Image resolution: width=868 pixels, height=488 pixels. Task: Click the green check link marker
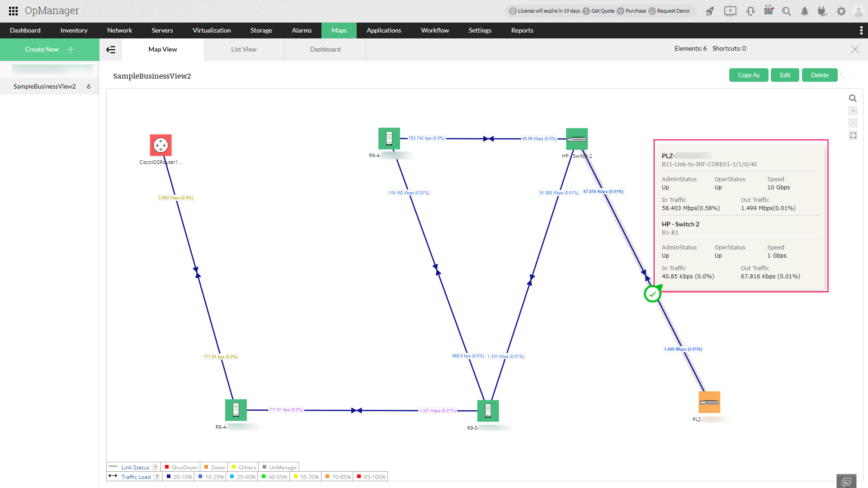point(652,294)
